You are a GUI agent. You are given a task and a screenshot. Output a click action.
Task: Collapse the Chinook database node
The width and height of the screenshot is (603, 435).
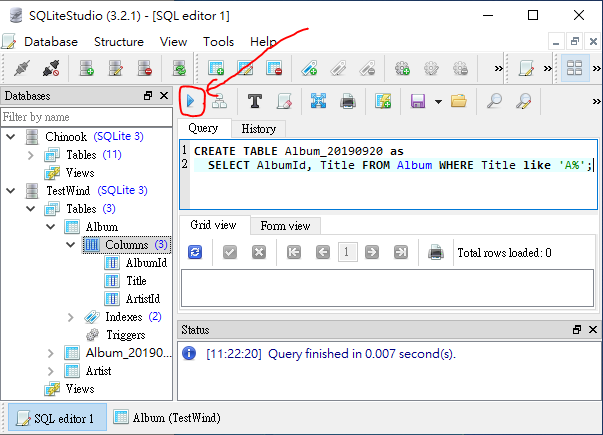click(11, 137)
